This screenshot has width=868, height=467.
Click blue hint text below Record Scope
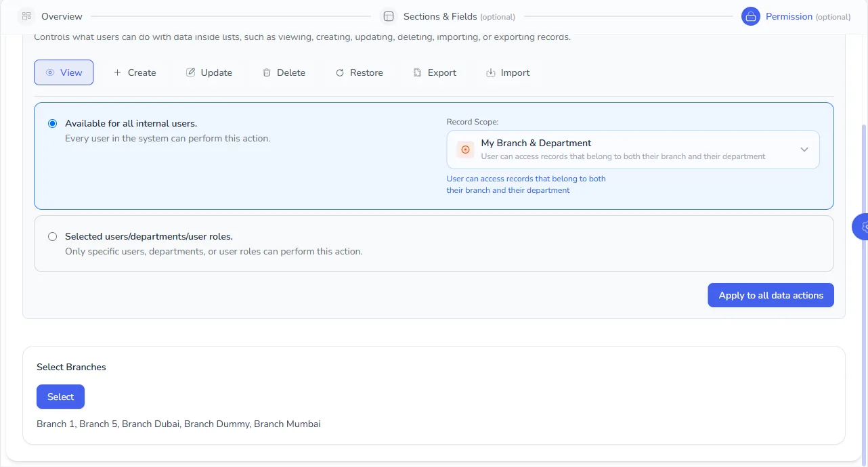[x=526, y=185]
